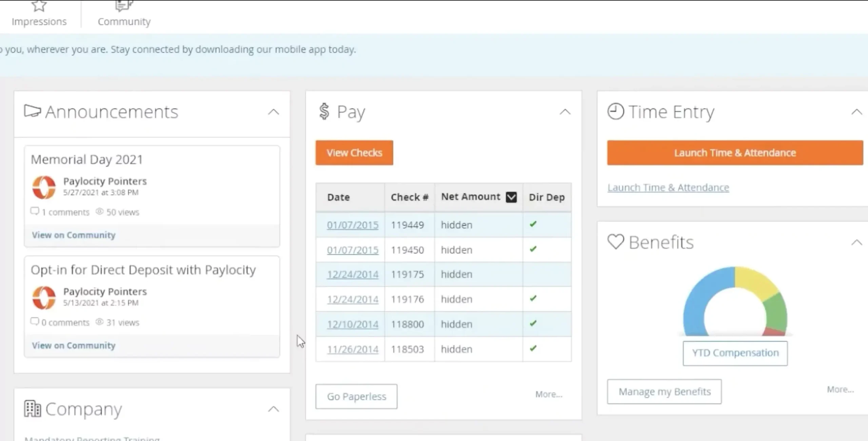
Task: Click the Paylocity Pointers avatar on Memorial Day post
Action: (44, 187)
